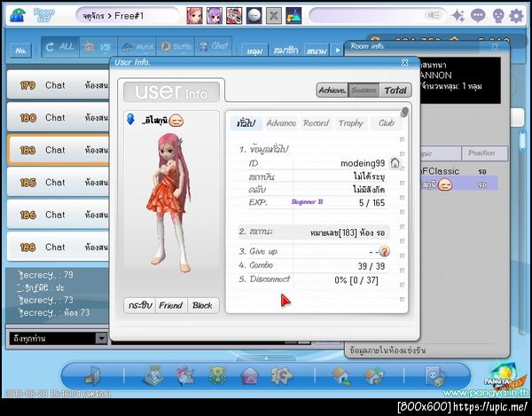Close the Room info panel

pos(495,46)
